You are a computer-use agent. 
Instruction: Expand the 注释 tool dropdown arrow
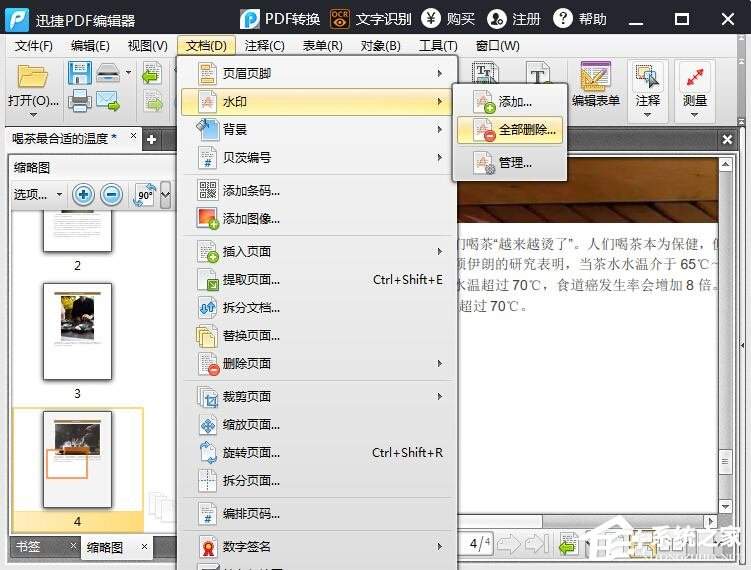point(648,115)
